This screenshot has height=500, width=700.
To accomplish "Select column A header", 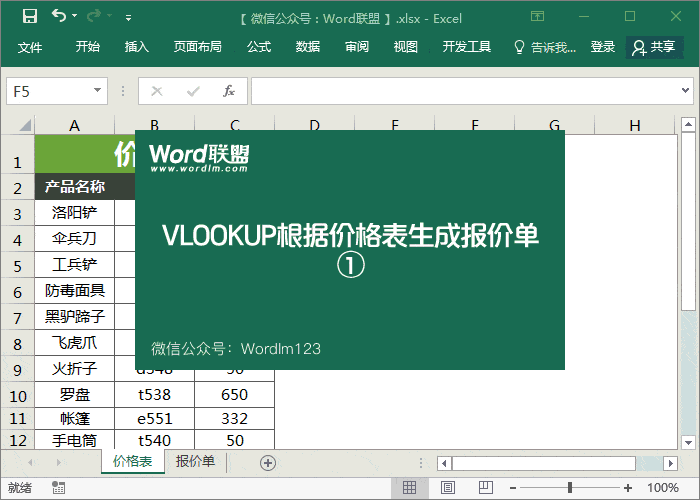I will point(75,125).
